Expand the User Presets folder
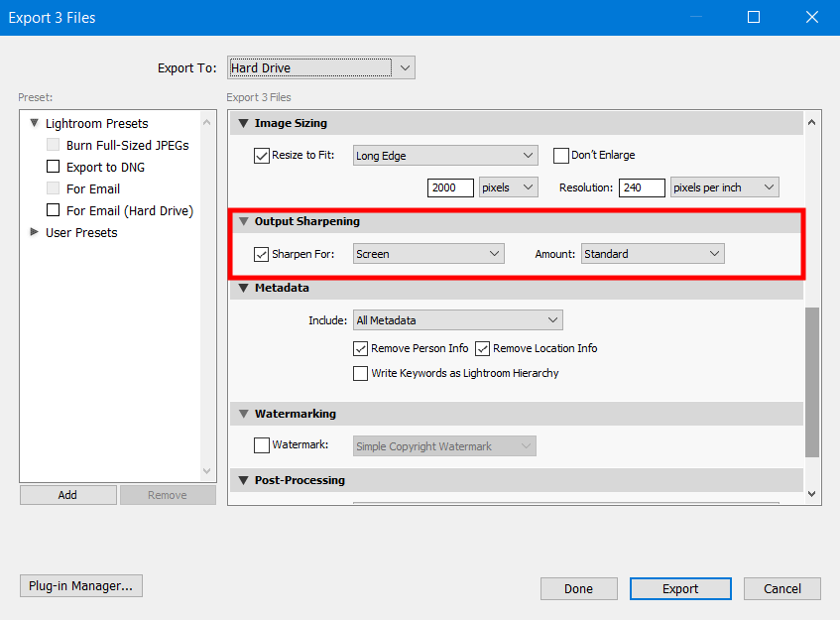Screen dimensions: 840x620 35,232
